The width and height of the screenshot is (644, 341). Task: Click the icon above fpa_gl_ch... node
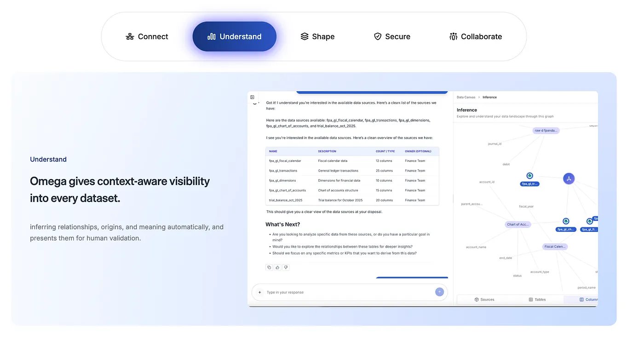point(566,221)
